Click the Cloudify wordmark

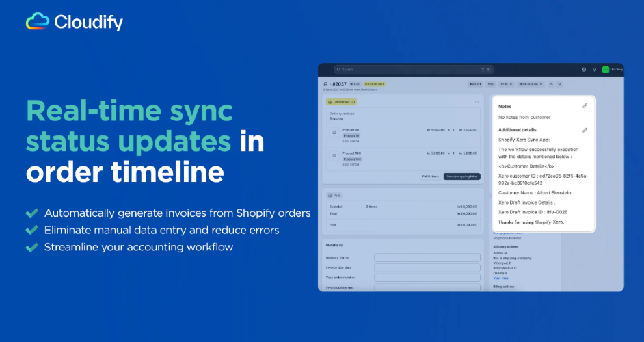point(88,22)
